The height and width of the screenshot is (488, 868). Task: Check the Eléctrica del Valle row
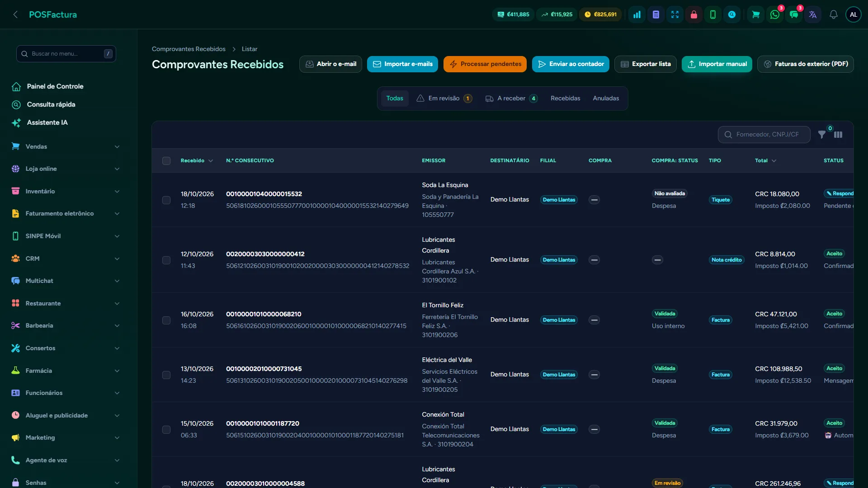coord(166,375)
